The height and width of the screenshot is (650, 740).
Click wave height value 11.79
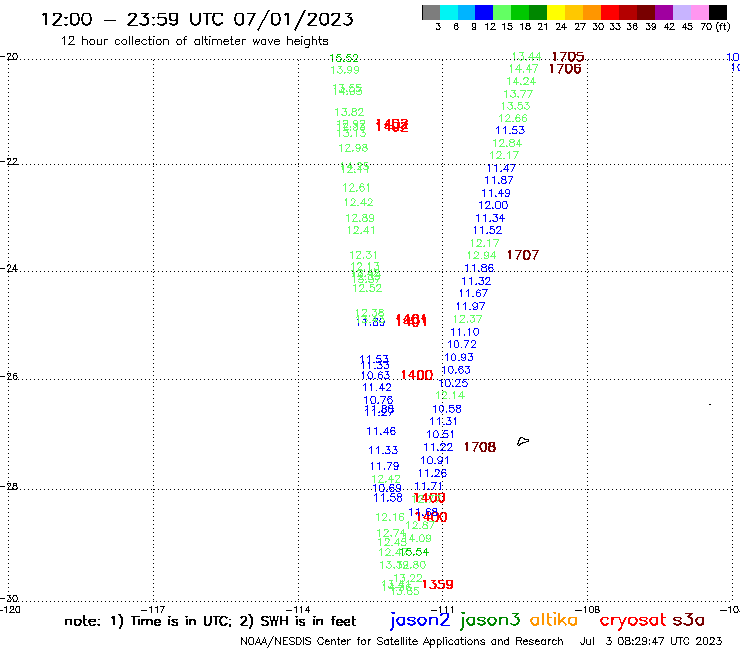point(385,466)
